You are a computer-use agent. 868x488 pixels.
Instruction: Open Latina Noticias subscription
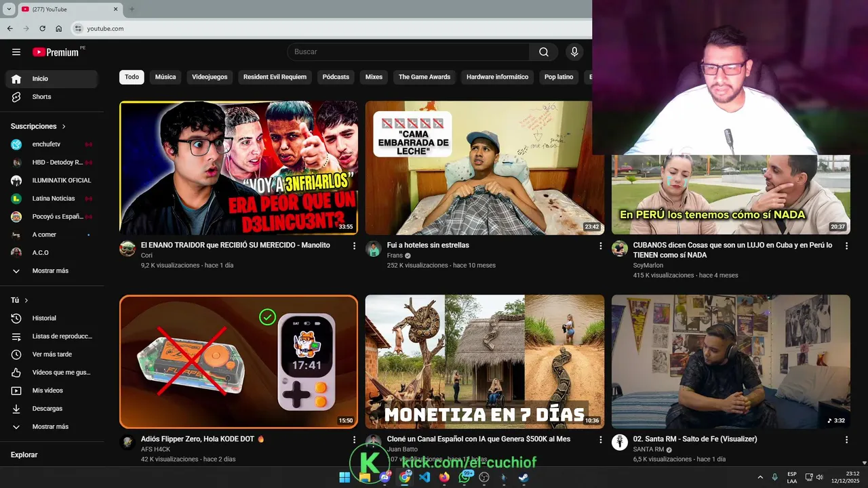click(x=52, y=199)
